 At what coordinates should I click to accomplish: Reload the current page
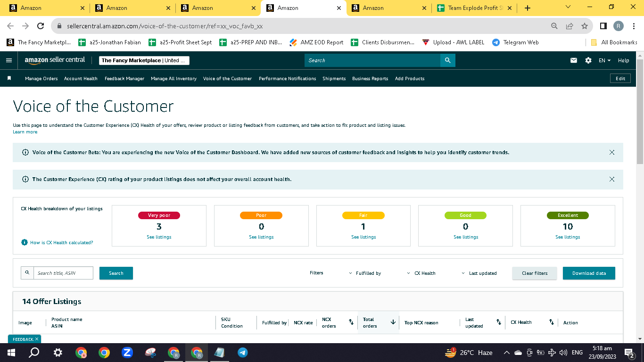[41, 26]
